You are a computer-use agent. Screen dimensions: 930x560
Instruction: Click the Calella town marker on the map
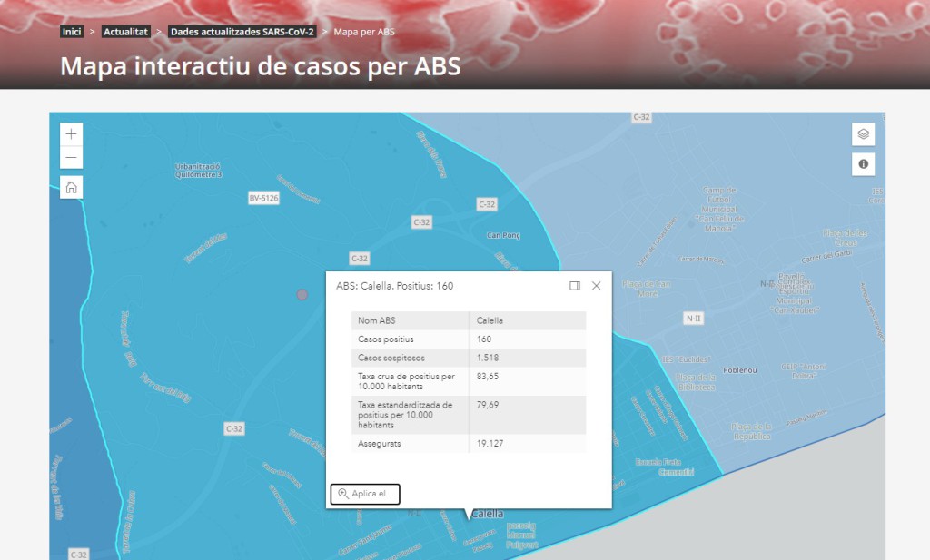click(486, 513)
